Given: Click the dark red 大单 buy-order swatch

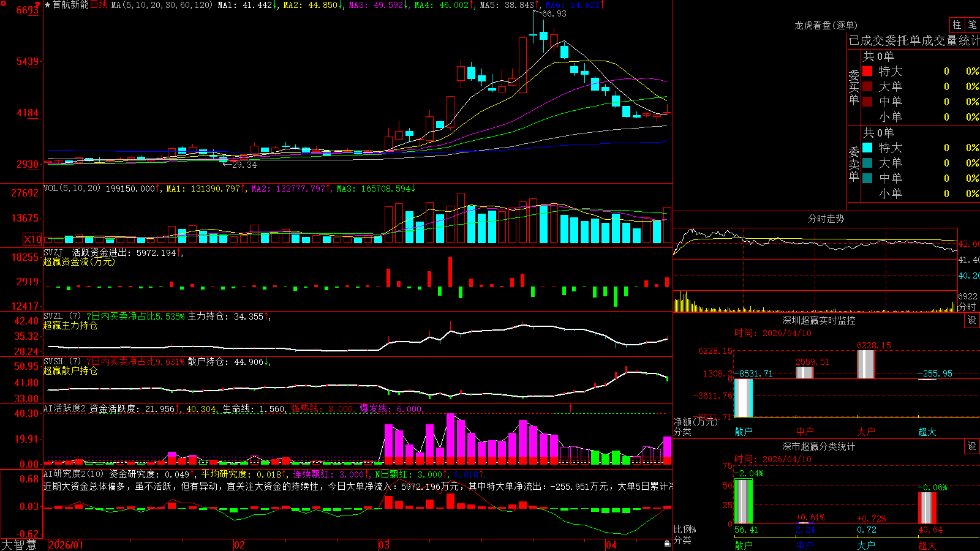Looking at the screenshot, I should coord(867,86).
